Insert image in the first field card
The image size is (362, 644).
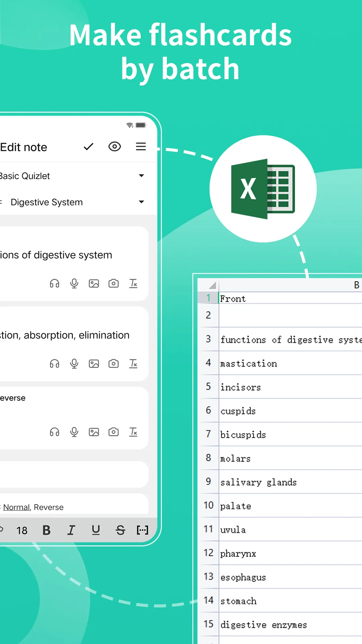tap(94, 284)
